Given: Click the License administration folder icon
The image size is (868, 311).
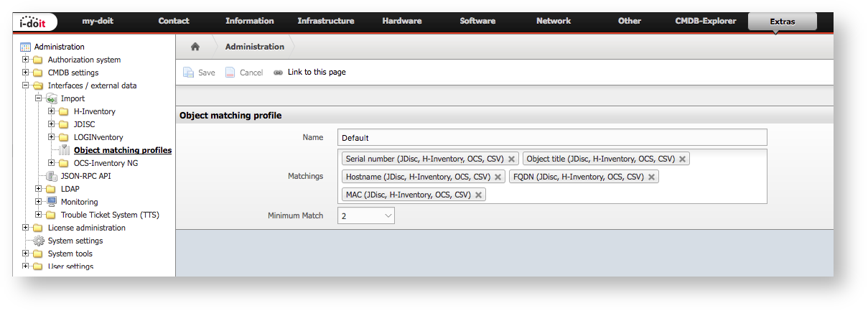Looking at the screenshot, I should click(x=38, y=228).
